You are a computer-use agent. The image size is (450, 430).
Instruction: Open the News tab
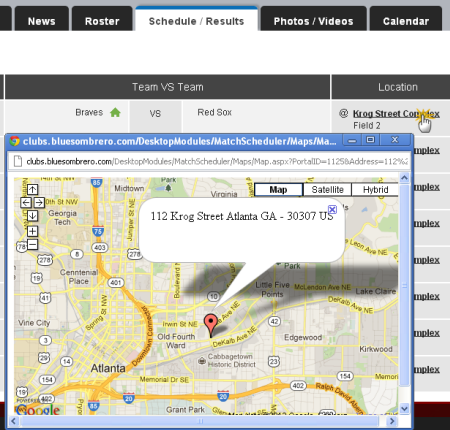pos(42,19)
